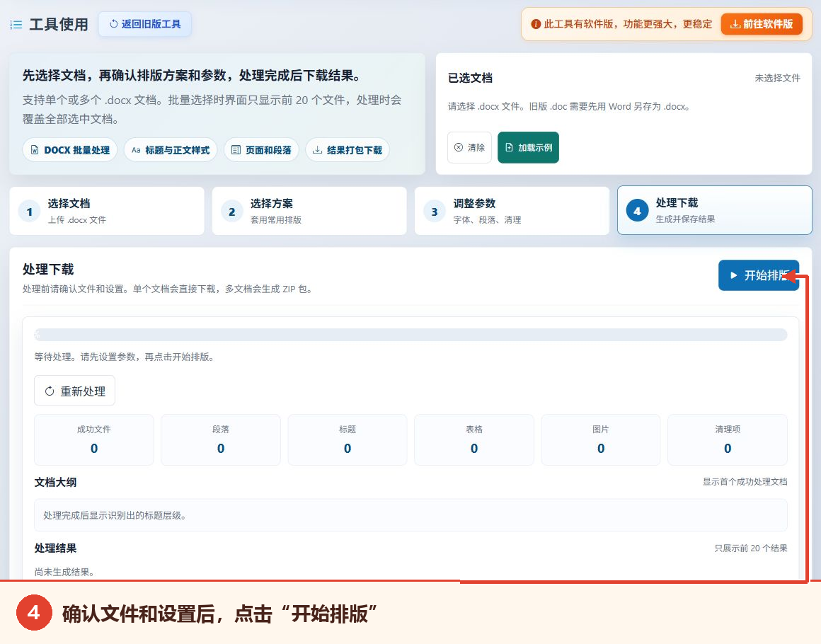Click the 此工具有软件版 notice text
The image size is (821, 644).
628,24
